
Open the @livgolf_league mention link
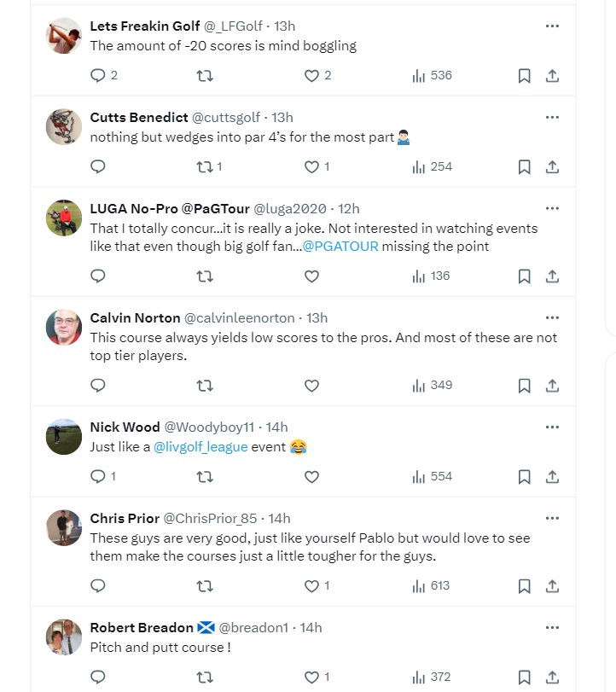[200, 447]
